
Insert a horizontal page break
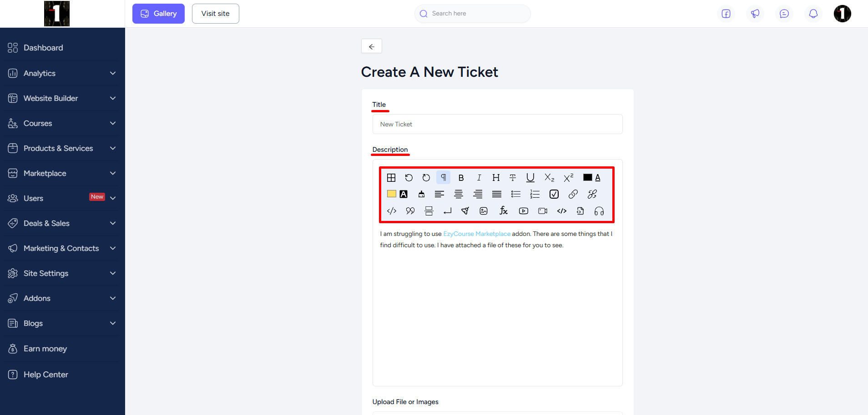coord(429,211)
